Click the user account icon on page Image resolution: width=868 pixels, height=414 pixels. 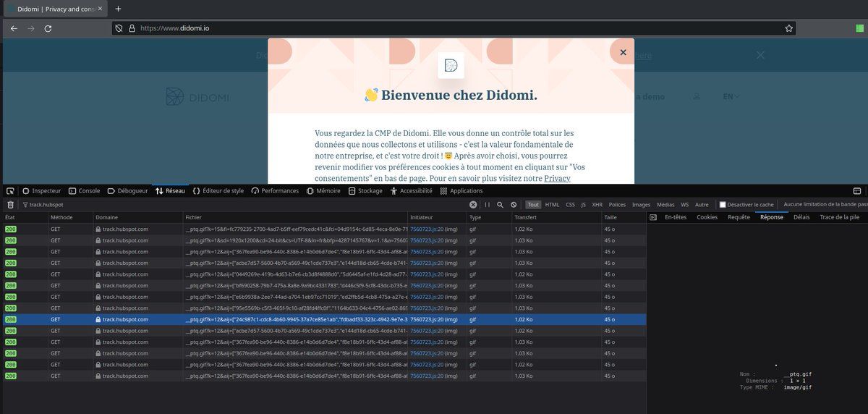click(x=697, y=96)
